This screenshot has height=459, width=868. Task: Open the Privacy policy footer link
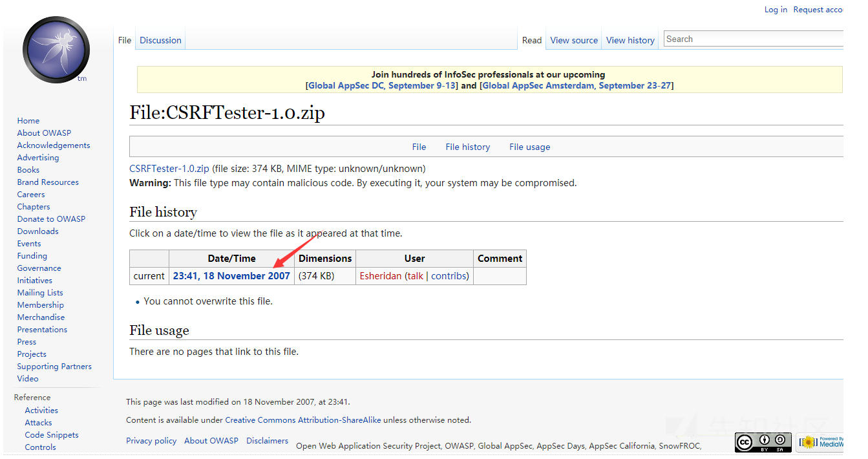(151, 441)
